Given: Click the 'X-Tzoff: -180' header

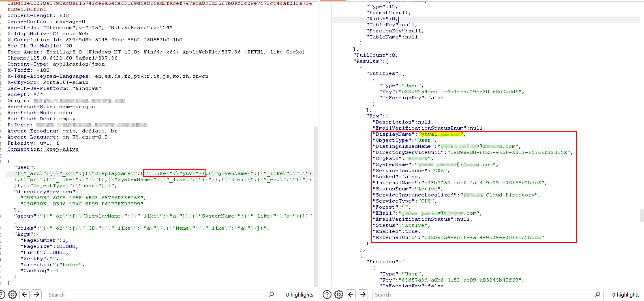Looking at the screenshot, I should [x=28, y=70].
